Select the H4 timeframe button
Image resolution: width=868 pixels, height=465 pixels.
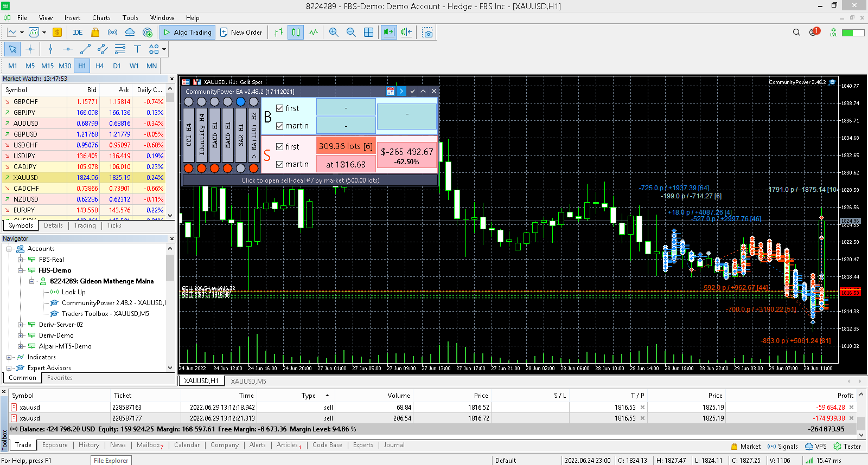tap(99, 66)
